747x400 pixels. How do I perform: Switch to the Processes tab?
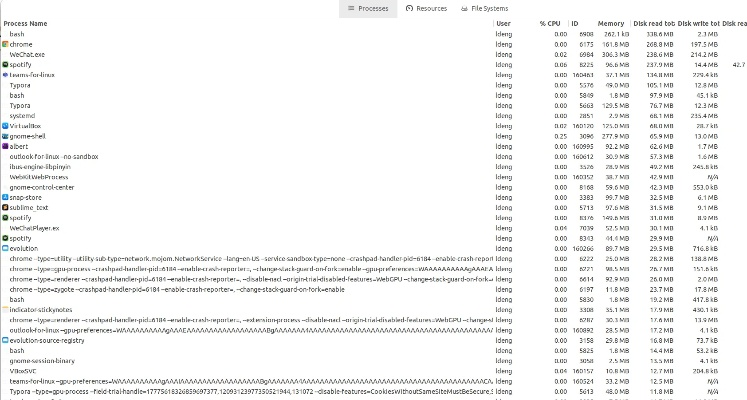367,8
